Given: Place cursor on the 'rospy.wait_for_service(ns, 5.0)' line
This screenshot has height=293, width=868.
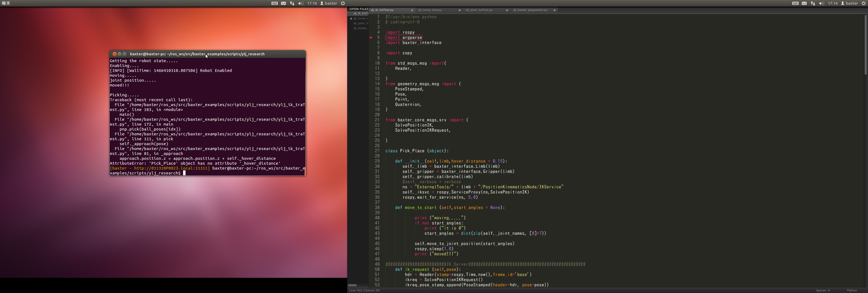Looking at the screenshot, I should tap(440, 197).
